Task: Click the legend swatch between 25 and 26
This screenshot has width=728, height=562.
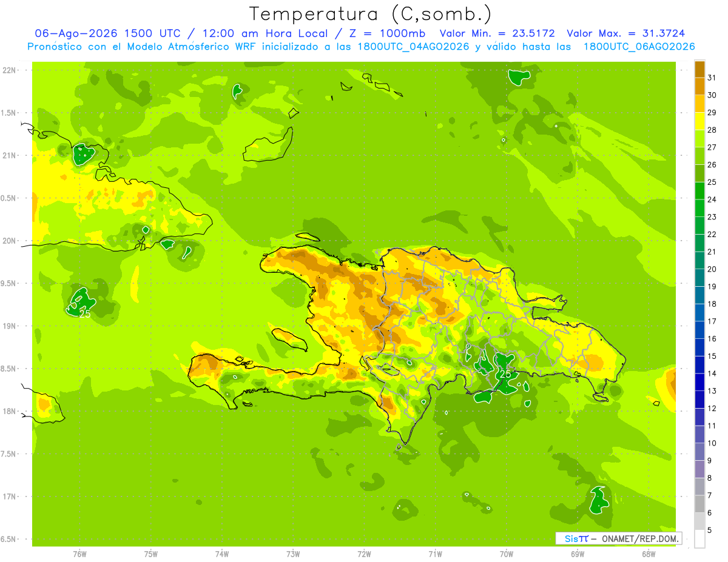Action: (x=699, y=173)
